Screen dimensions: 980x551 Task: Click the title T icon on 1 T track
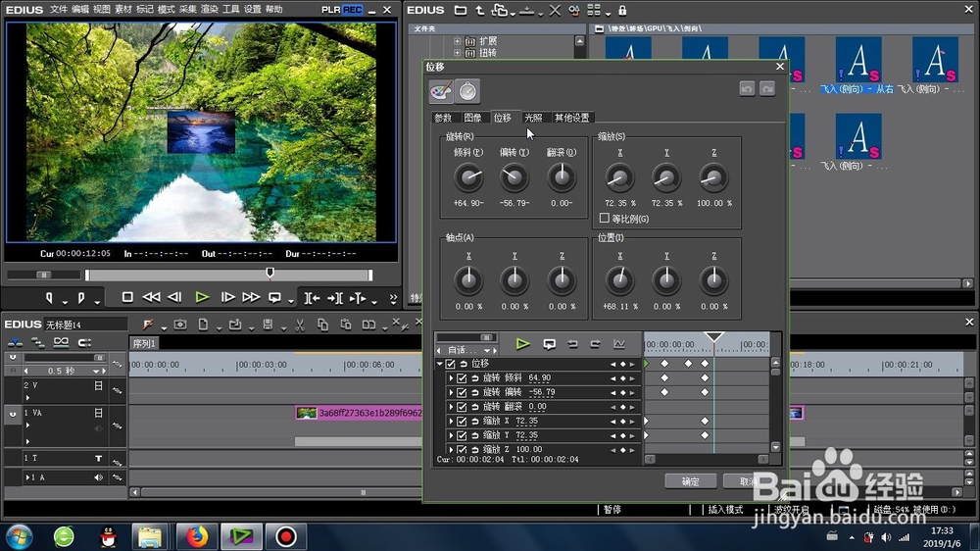(x=99, y=459)
